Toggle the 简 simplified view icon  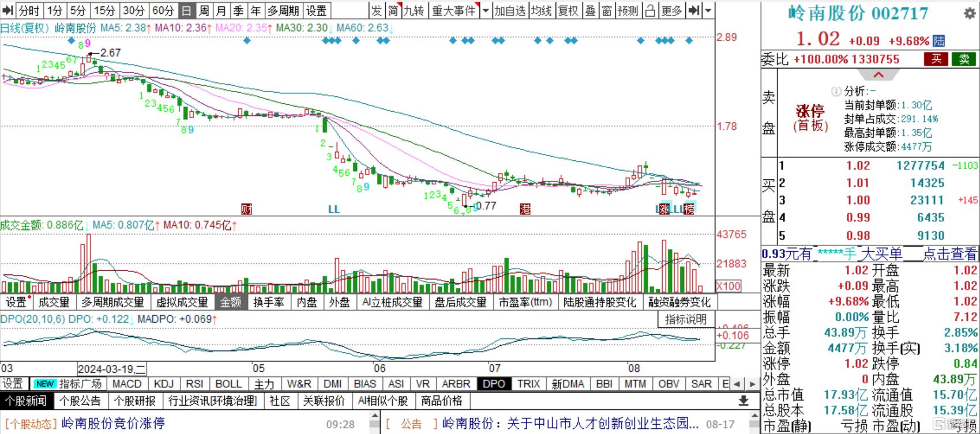point(393,10)
